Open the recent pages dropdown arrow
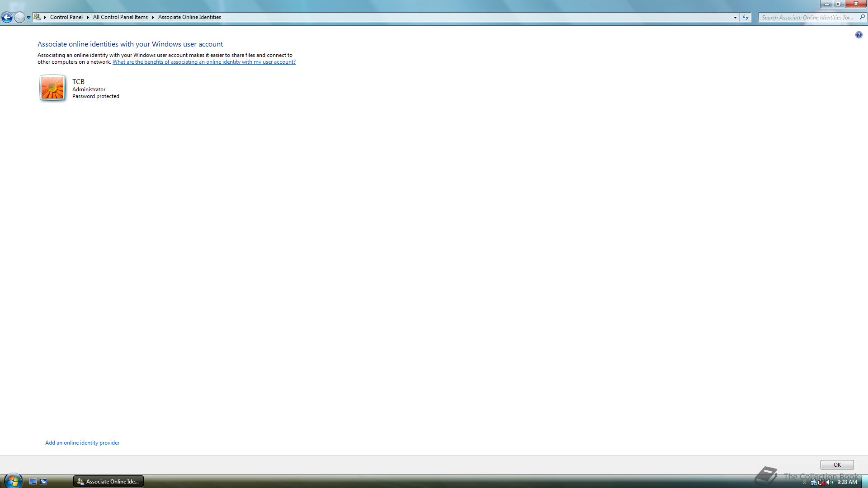This screenshot has width=868, height=488. (28, 18)
